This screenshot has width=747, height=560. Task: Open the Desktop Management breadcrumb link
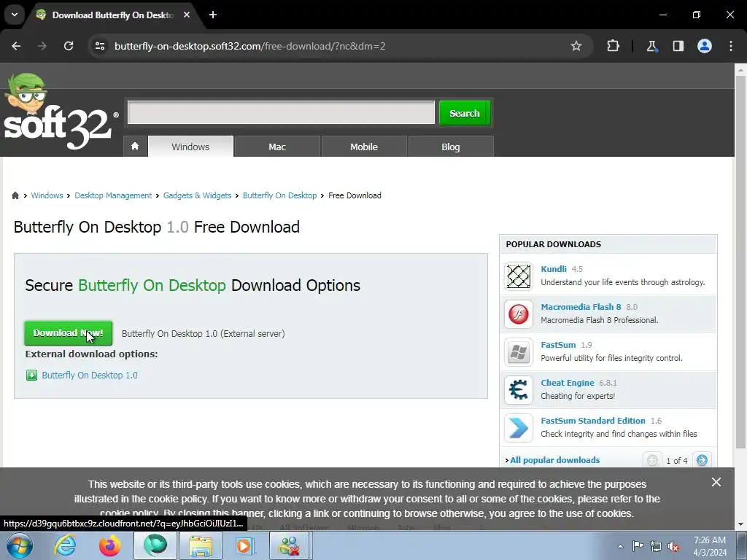[113, 195]
